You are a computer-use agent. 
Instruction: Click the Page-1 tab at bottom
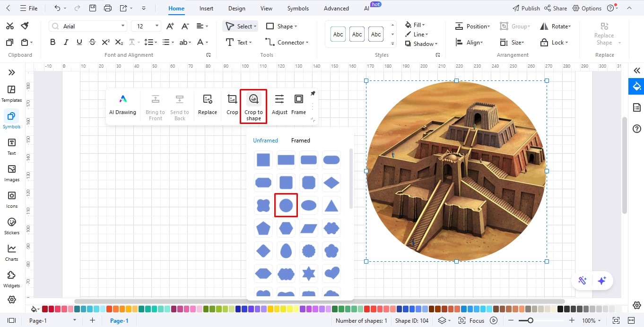pos(119,320)
